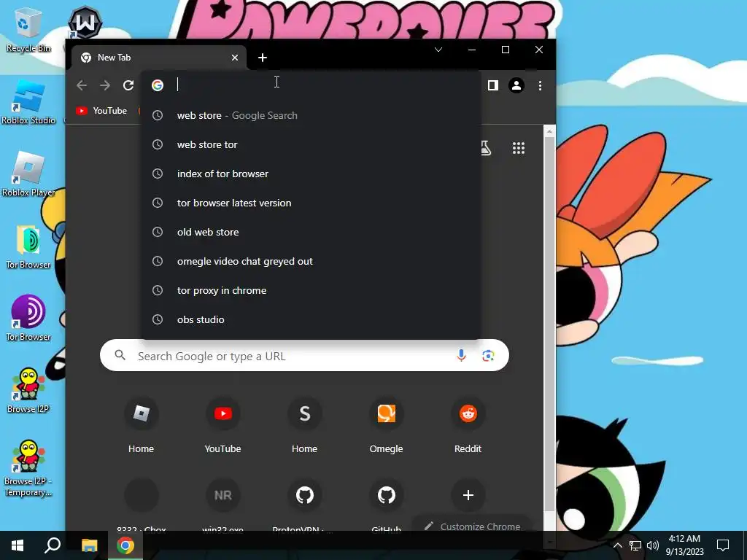The width and height of the screenshot is (747, 560).
Task: Open Browse I2P - Temporary shortcut
Action: coord(28,469)
